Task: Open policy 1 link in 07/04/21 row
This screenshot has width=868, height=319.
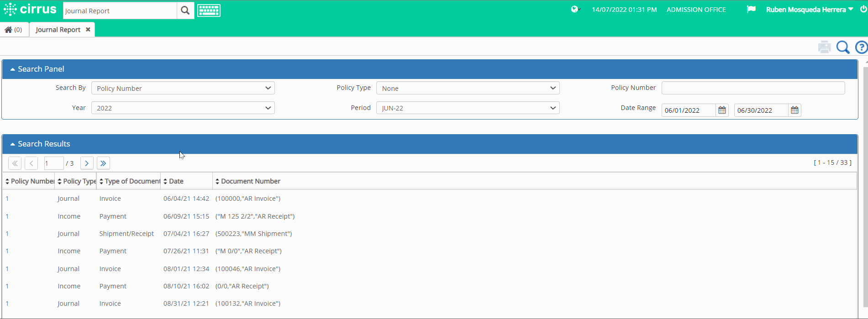Action: (7, 234)
